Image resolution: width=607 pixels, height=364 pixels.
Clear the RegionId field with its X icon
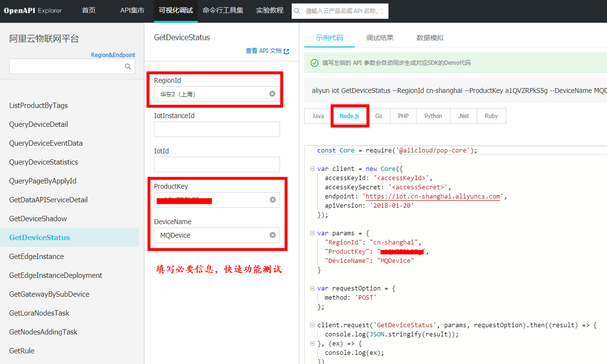click(272, 93)
